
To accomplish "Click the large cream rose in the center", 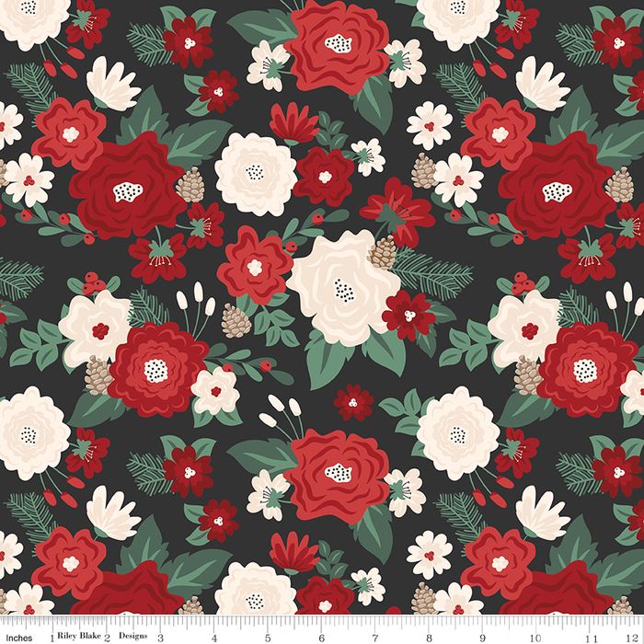I will [339, 276].
